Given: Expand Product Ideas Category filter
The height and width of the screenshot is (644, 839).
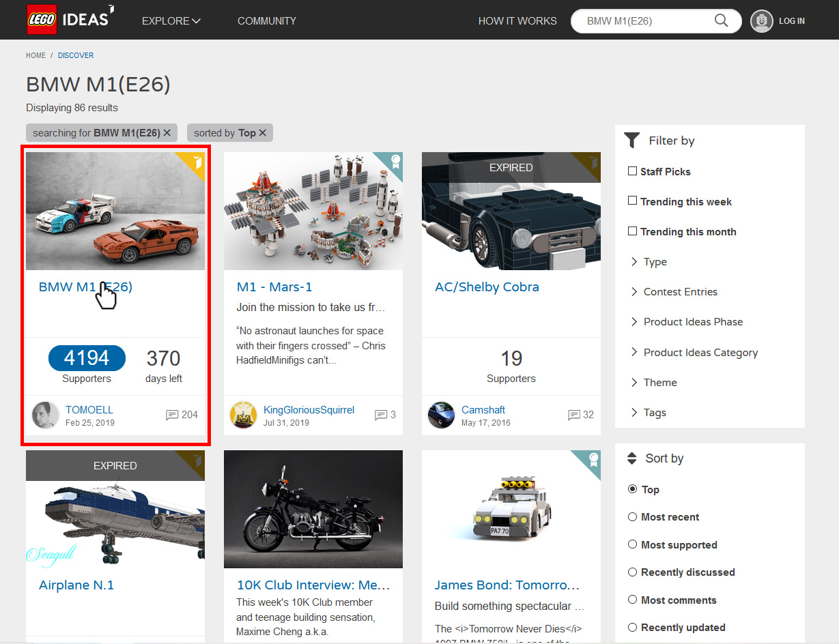Looking at the screenshot, I should point(694,353).
